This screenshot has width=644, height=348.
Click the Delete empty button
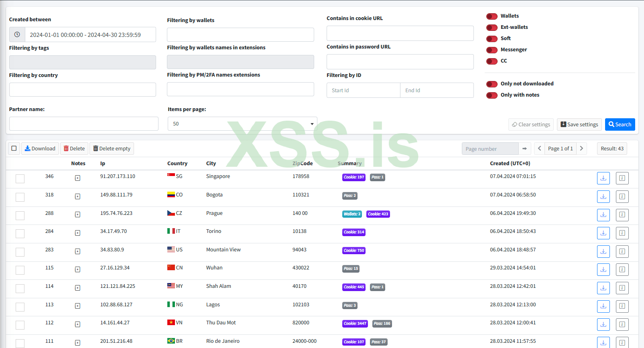112,149
